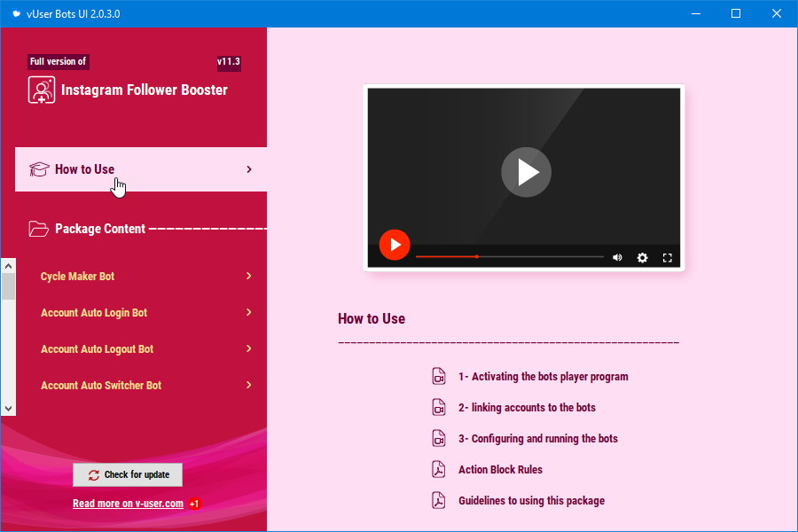
Task: Click the video progress slider handle
Action: 477,256
